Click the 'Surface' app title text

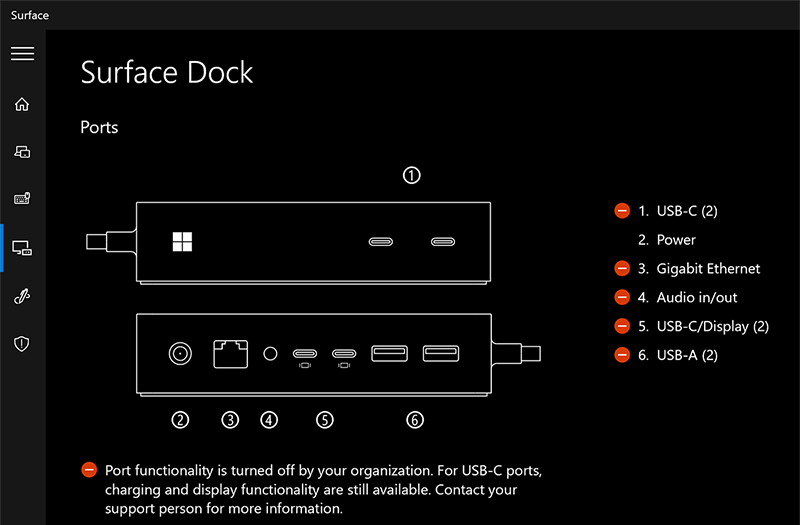[30, 15]
